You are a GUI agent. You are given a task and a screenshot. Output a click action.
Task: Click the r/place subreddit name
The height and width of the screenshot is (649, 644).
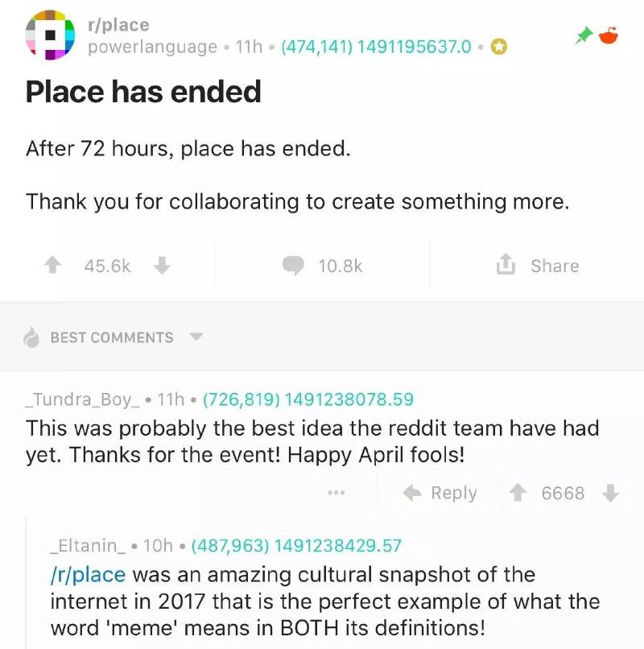118,26
